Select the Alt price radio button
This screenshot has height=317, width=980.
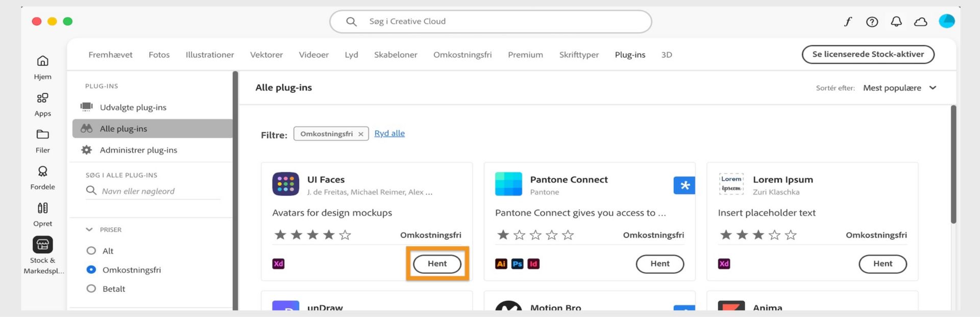[91, 251]
